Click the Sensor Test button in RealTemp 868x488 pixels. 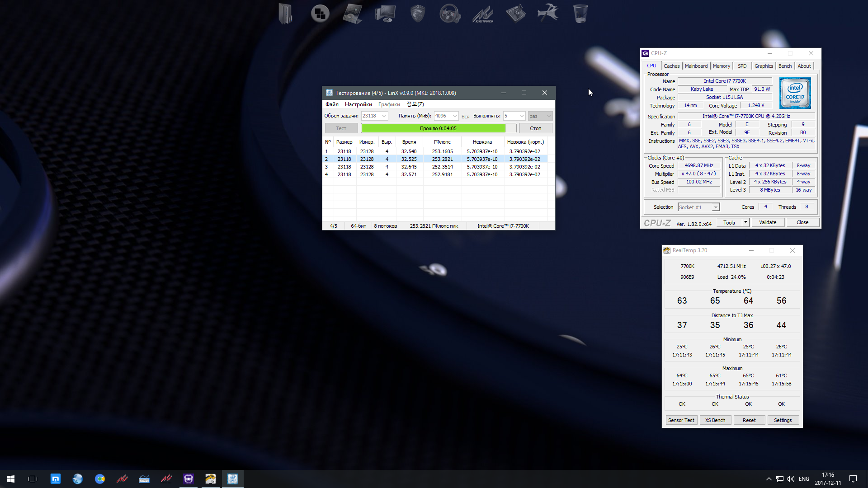[x=681, y=420]
